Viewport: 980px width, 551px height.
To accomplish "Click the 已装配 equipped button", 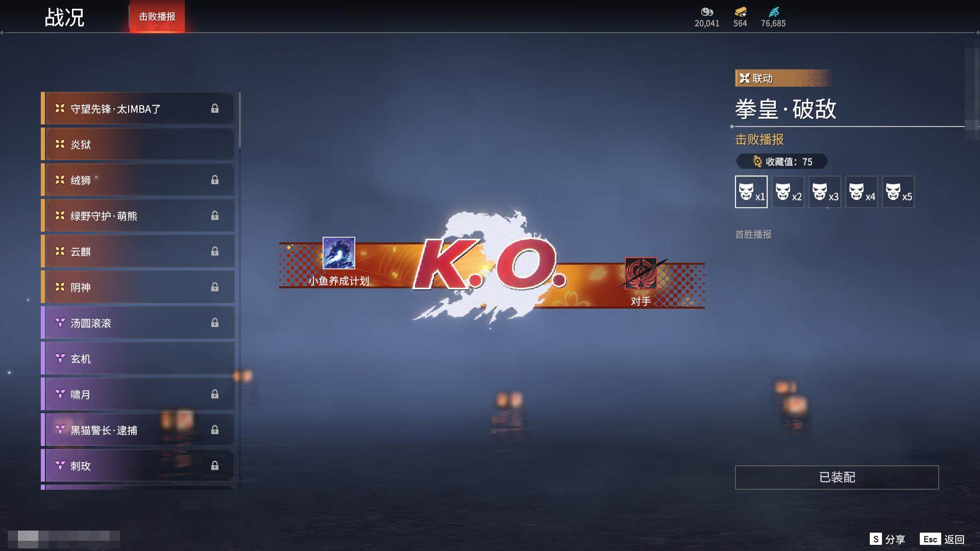I will click(837, 477).
